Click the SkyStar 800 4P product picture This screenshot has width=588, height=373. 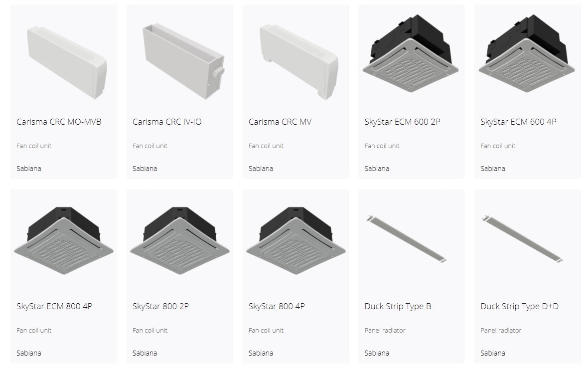(296, 240)
